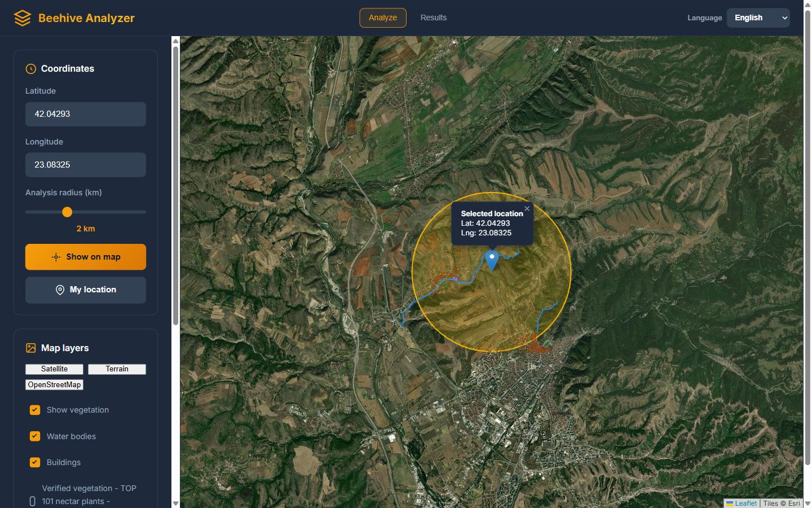Click the blue location marker on the map
Image resolution: width=812 pixels, height=508 pixels.
492,261
